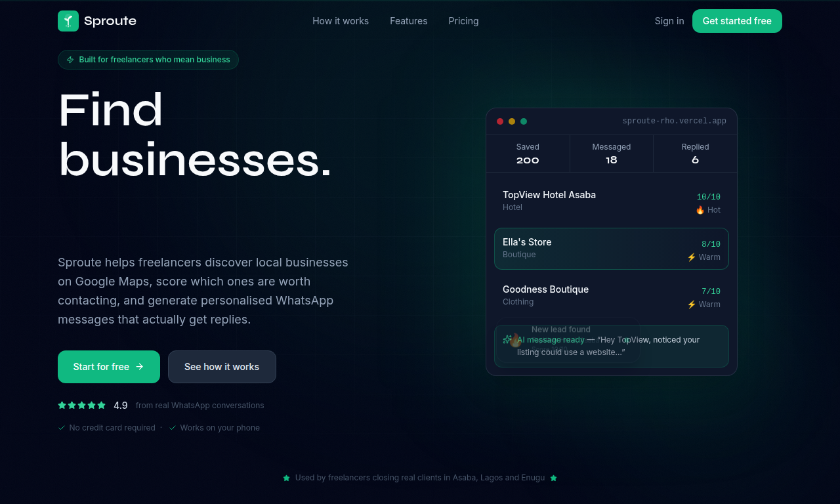
Task: Click the 10/10 score
Action: click(709, 197)
